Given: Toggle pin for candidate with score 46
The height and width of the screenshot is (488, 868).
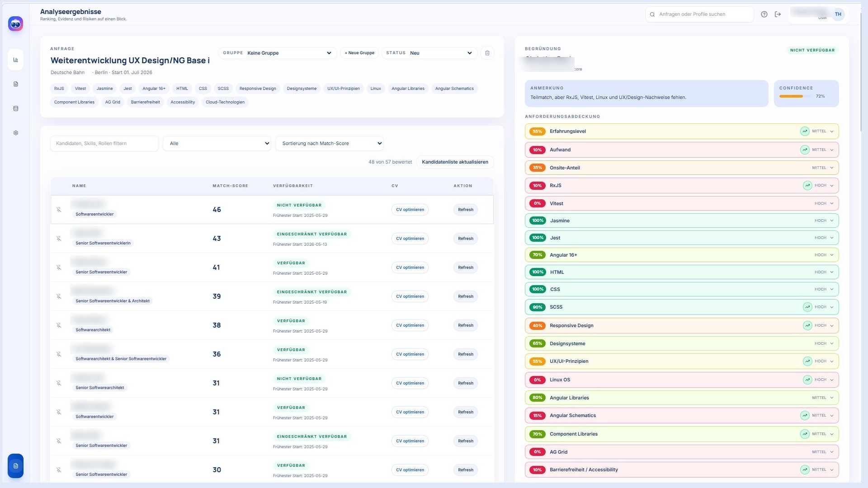Looking at the screenshot, I should (x=59, y=210).
